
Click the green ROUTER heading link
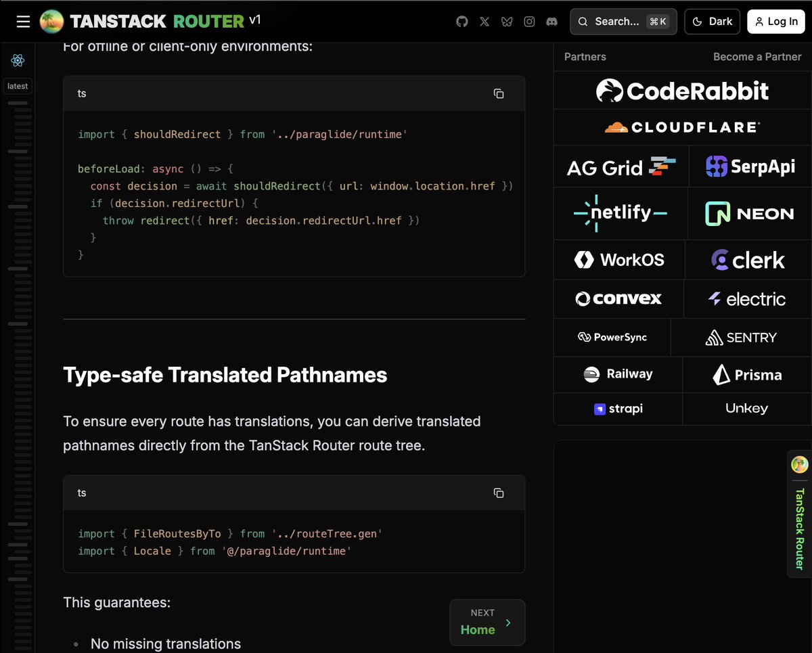pos(208,22)
